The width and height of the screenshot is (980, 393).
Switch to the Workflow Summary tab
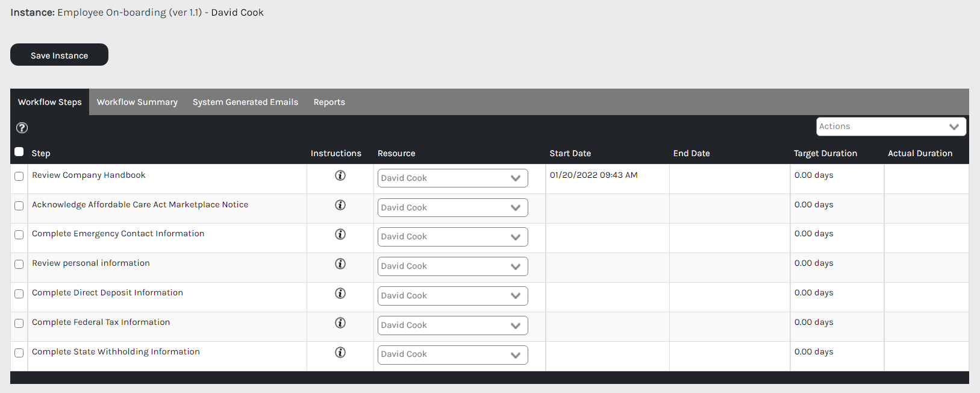tap(137, 102)
